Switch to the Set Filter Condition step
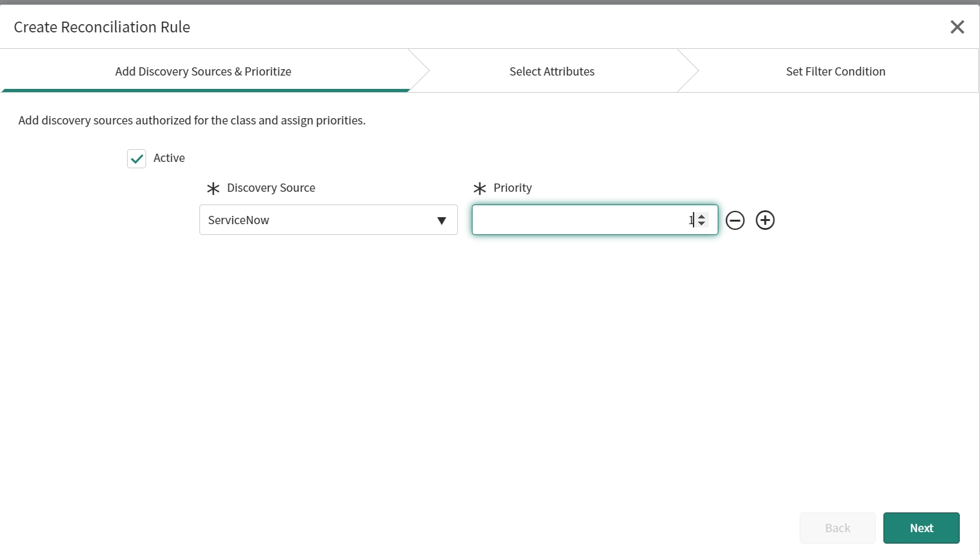This screenshot has height=555, width=980. coord(835,71)
